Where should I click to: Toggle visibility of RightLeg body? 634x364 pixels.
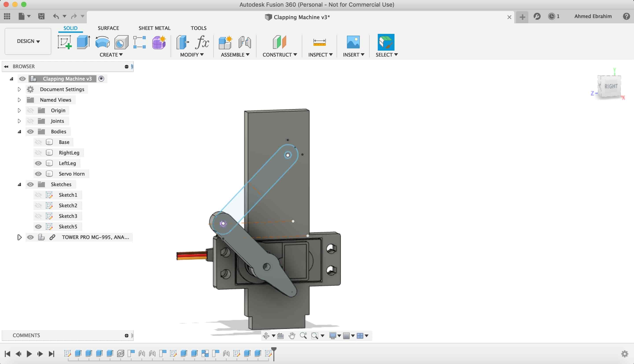[38, 153]
